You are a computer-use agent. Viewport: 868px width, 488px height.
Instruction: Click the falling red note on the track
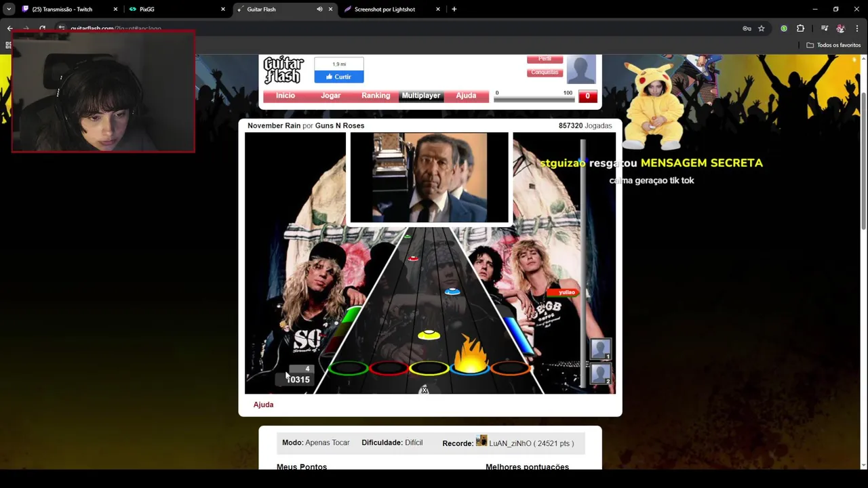coord(413,258)
